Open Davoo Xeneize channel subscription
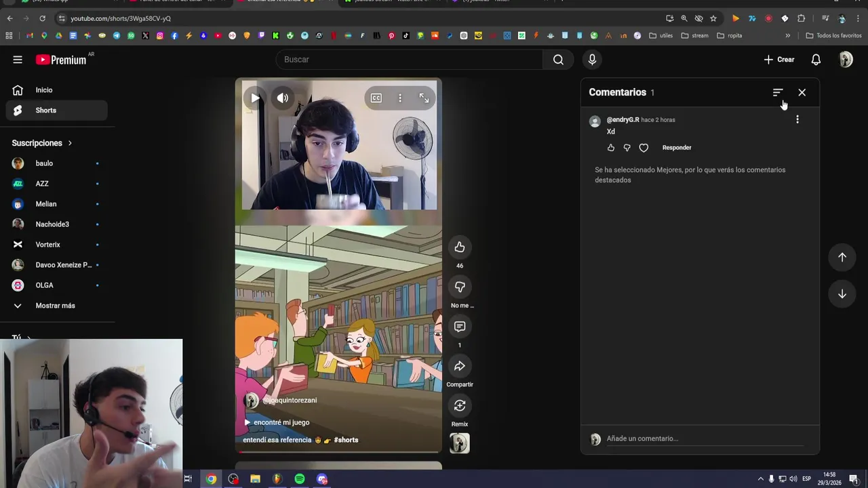This screenshot has width=868, height=488. (x=56, y=265)
